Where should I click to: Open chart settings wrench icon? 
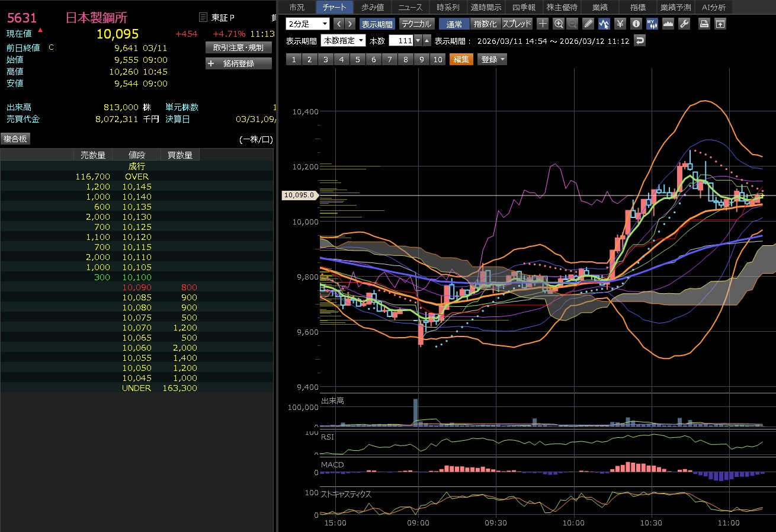pyautogui.click(x=684, y=24)
